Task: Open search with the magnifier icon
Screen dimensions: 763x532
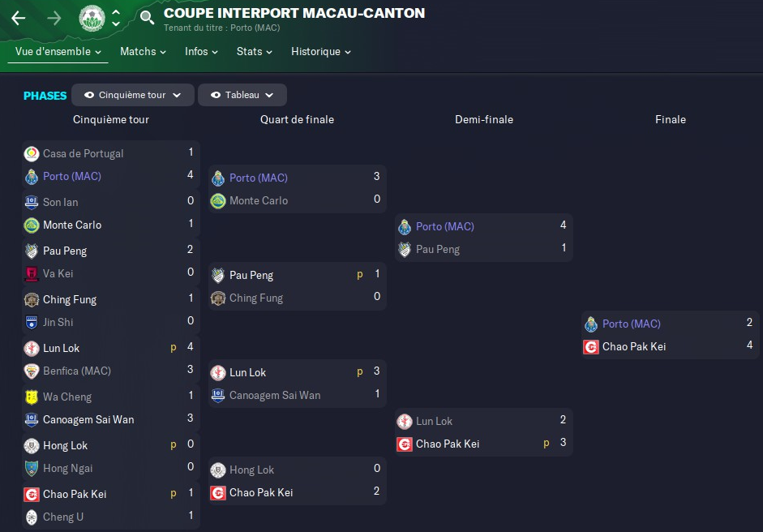Action: (147, 18)
